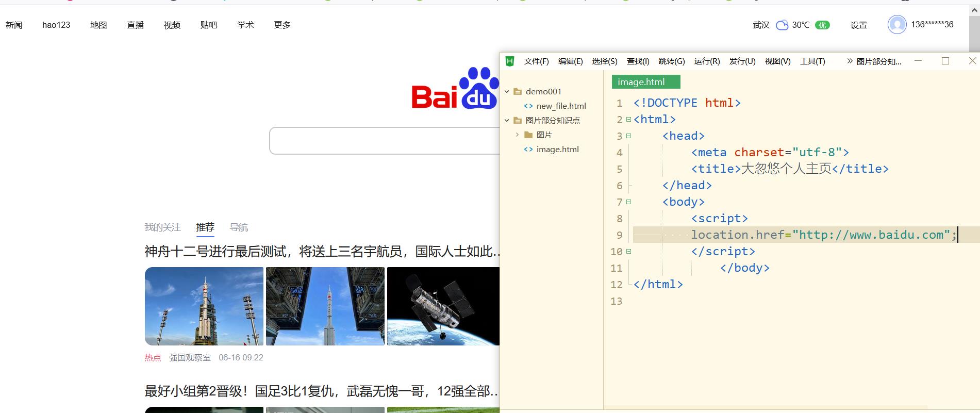Viewport: 980px width, 413px height.
Task: Click the title text 大忽悠个人主页 in code
Action: [x=786, y=169]
